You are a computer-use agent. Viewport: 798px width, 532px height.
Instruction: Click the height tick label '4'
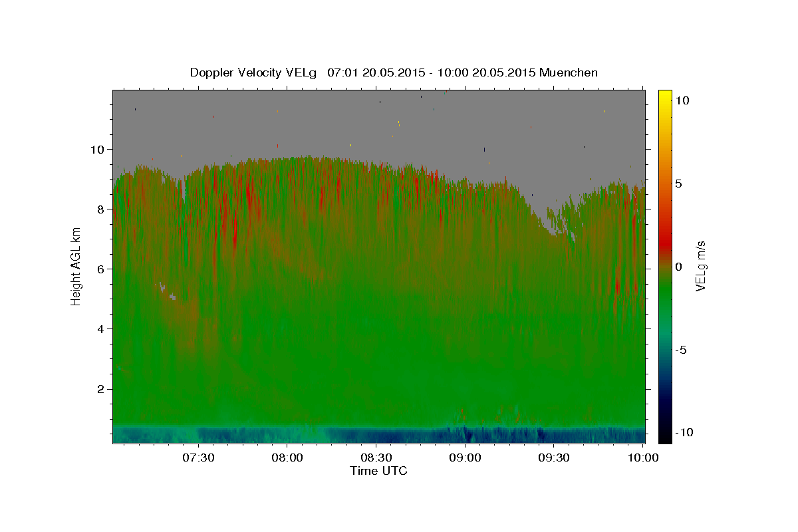102,329
